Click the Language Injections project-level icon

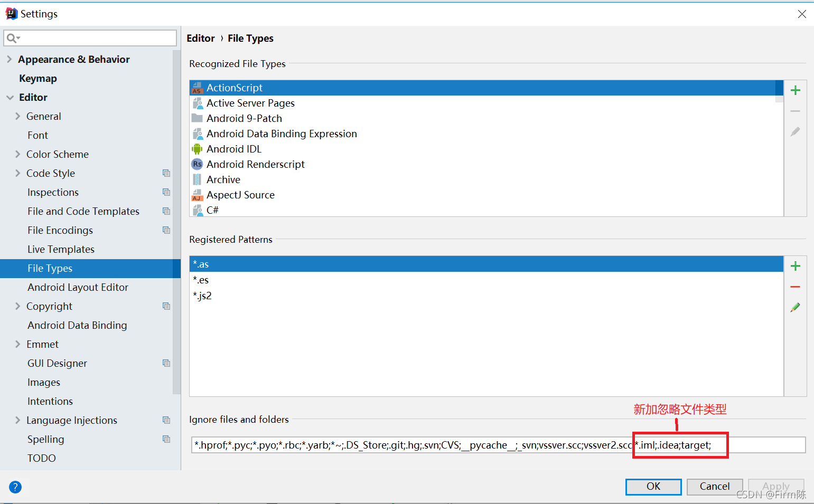tap(166, 420)
